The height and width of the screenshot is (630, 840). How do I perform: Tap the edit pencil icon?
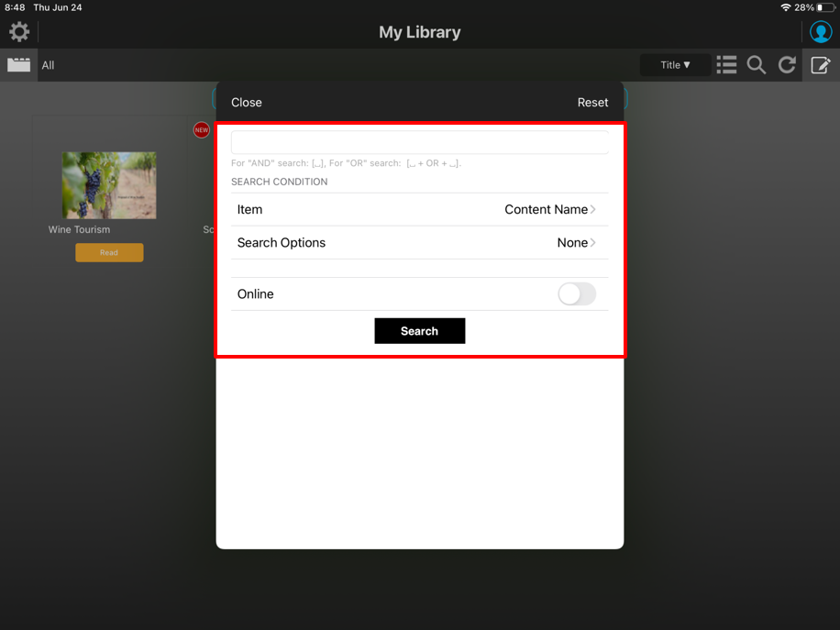click(x=820, y=65)
